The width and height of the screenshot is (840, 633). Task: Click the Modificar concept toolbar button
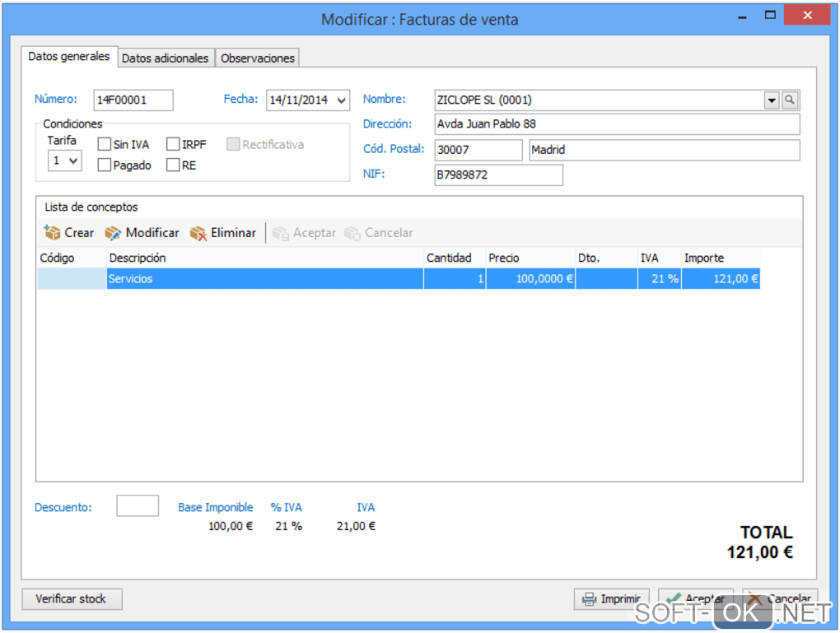coord(142,233)
